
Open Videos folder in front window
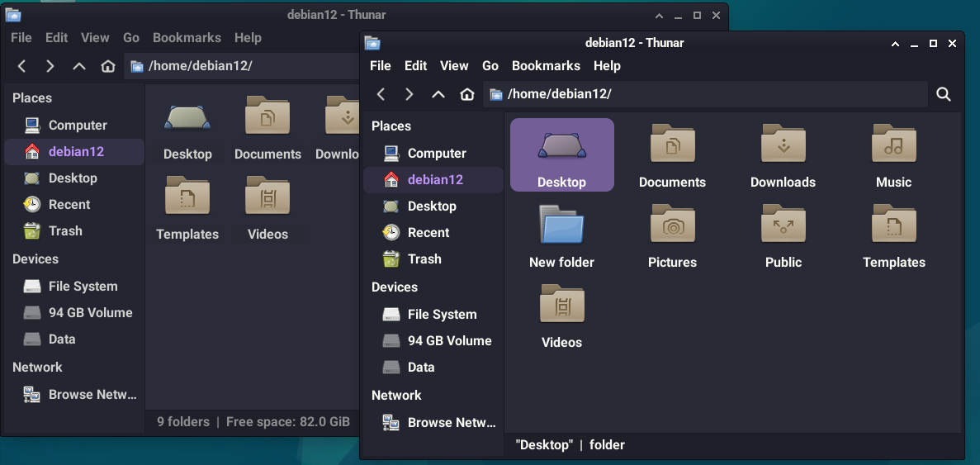click(561, 315)
